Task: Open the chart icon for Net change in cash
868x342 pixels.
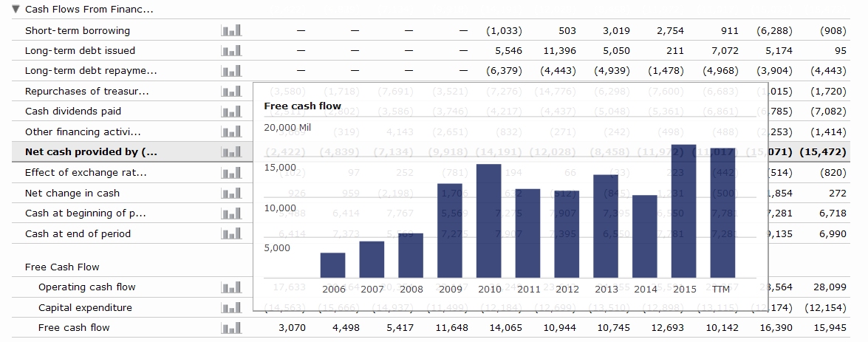Action: pyautogui.click(x=231, y=193)
